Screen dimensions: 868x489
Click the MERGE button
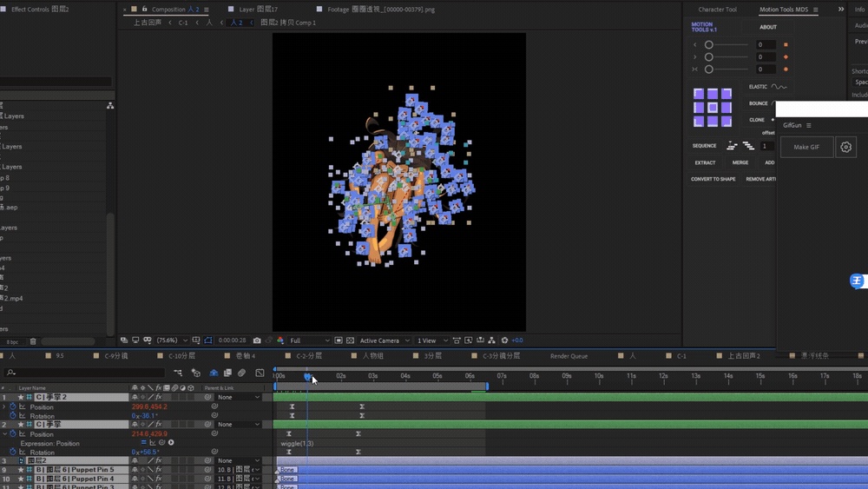click(x=740, y=162)
